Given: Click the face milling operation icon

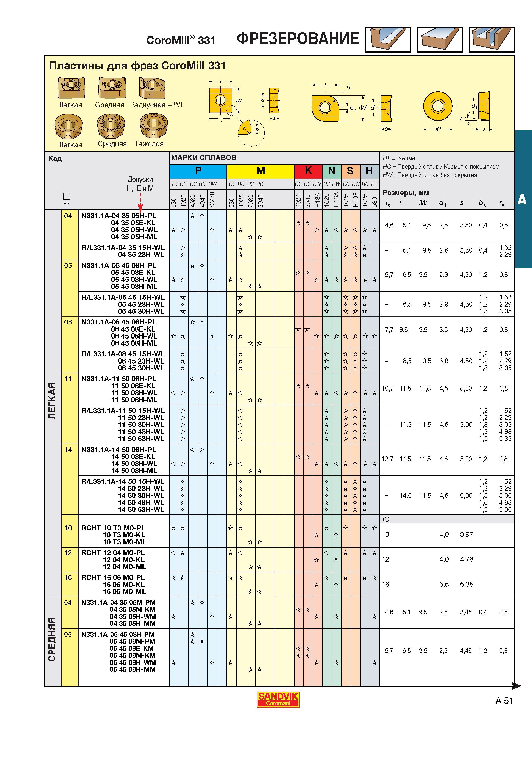Looking at the screenshot, I should pos(440,39).
